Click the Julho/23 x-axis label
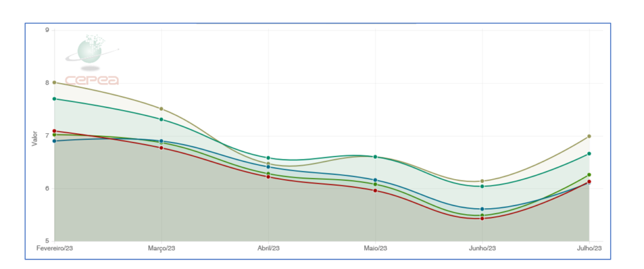Viewport: 644px width, 269px height. point(589,249)
